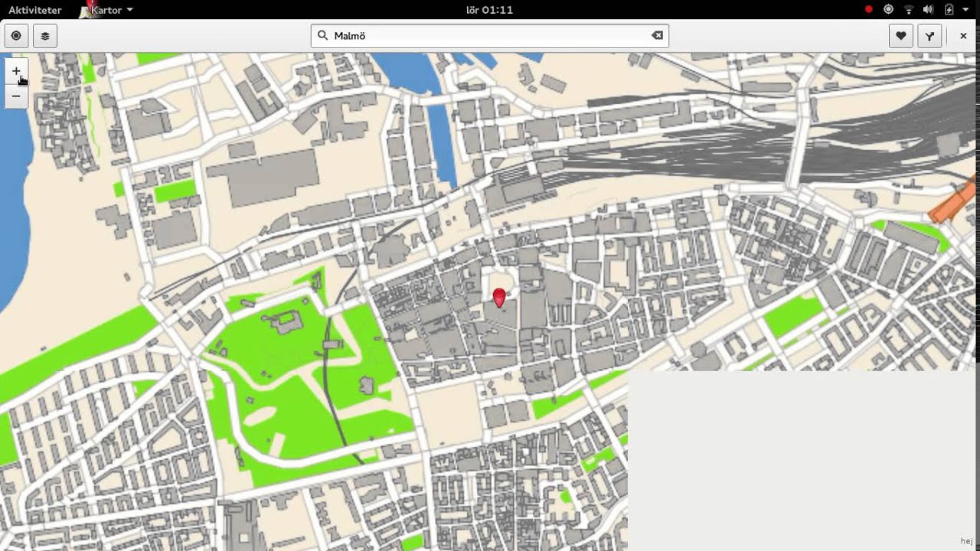Open the Kartor application menu
The image size is (980, 551).
106,10
